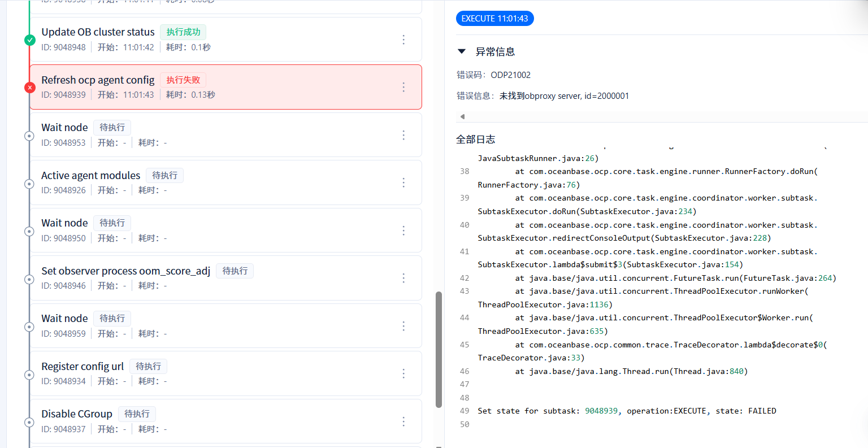Image resolution: width=868 pixels, height=448 pixels.
Task: Open three-dot menu for Set observer process oom_score_adj
Action: tap(403, 278)
